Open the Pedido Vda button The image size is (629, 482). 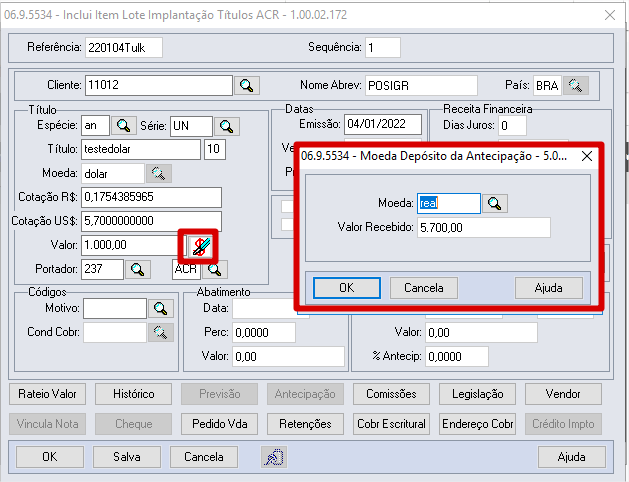pos(219,424)
